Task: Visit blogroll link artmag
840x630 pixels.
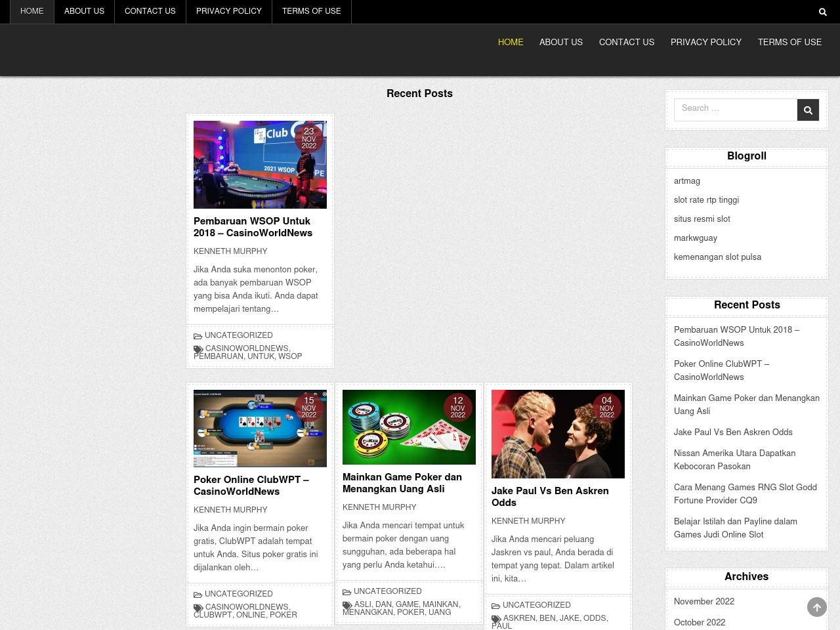Action: (687, 181)
